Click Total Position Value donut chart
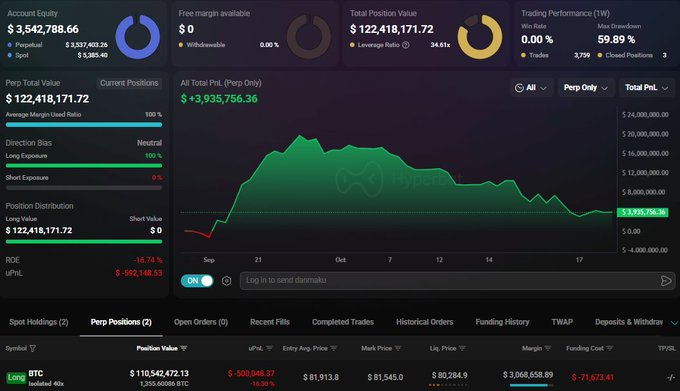Image resolution: width=680 pixels, height=391 pixels. click(480, 36)
